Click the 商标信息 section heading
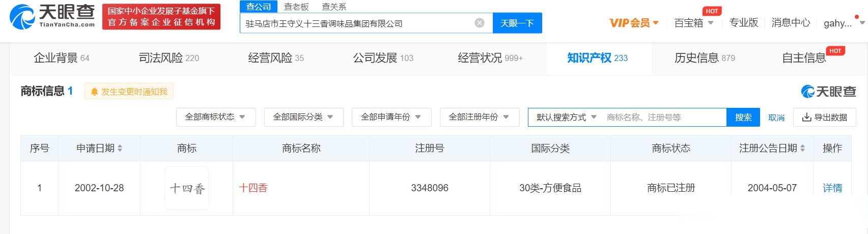The width and height of the screenshot is (868, 234). (x=42, y=91)
